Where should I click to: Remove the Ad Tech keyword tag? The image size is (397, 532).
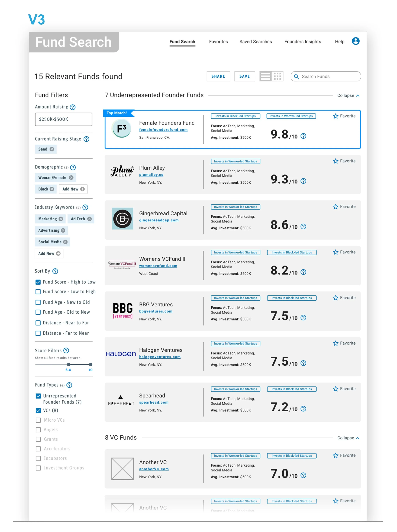pos(89,219)
